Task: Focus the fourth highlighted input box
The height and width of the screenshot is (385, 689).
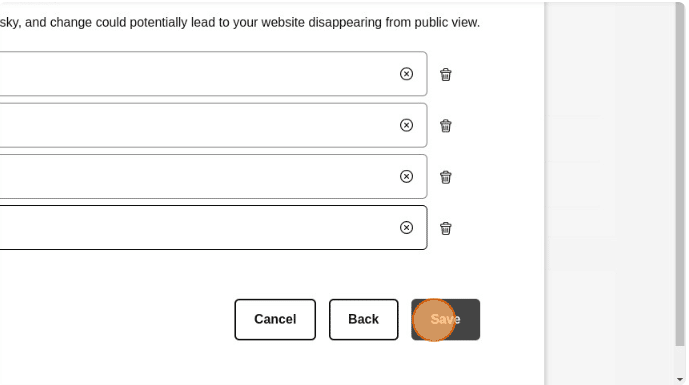Action: tap(198, 228)
